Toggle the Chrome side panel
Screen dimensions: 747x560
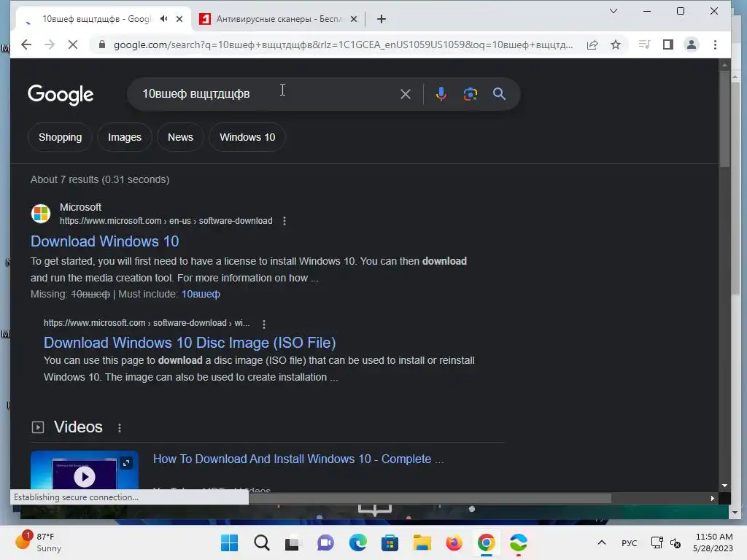point(668,44)
